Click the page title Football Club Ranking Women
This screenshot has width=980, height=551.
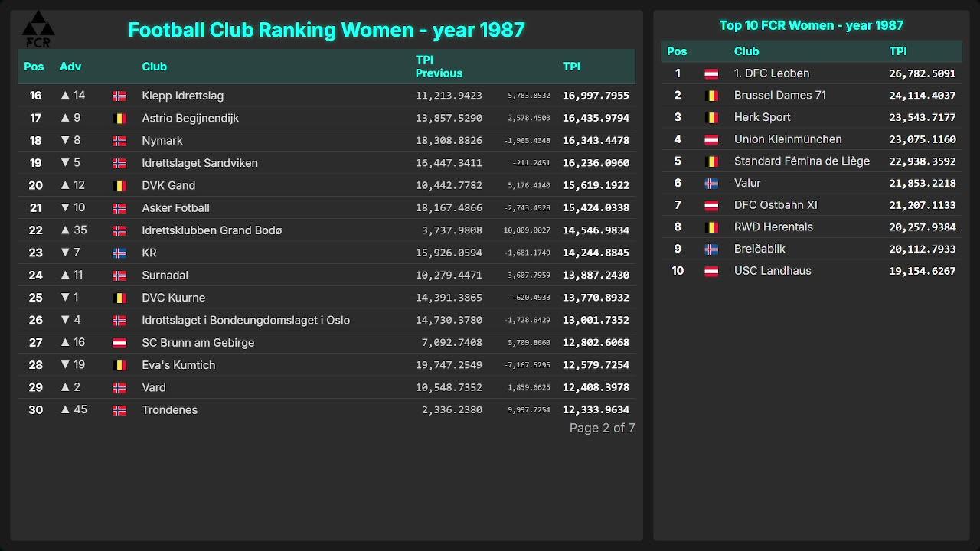[x=326, y=30]
